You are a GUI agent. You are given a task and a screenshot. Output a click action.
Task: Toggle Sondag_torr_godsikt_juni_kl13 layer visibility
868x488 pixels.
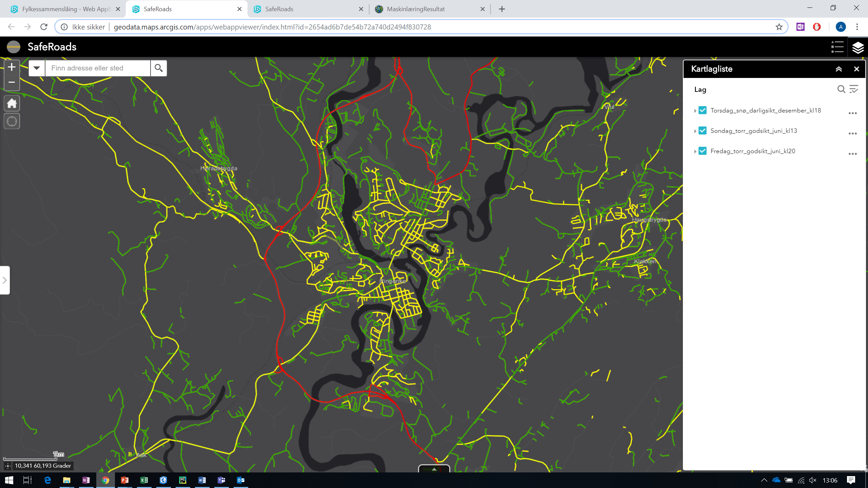(703, 131)
